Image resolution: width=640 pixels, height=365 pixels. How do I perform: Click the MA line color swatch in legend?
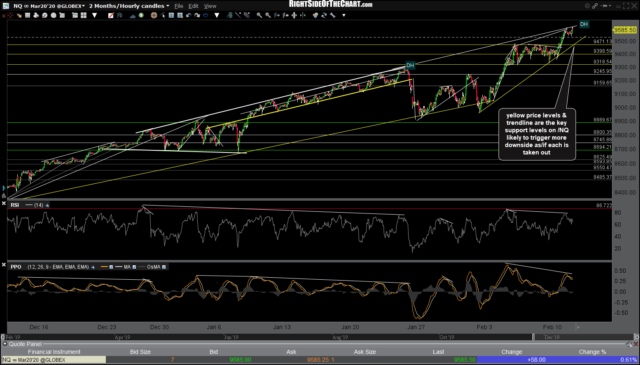[119, 267]
